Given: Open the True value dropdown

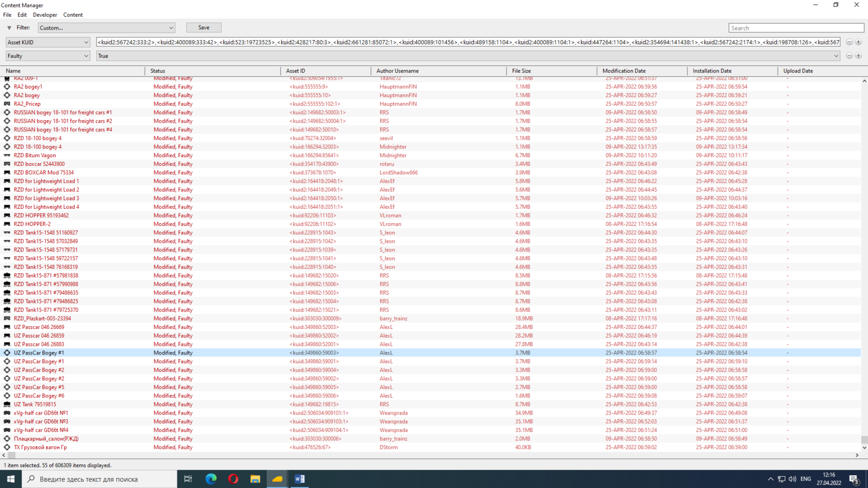Looking at the screenshot, I should (x=468, y=56).
